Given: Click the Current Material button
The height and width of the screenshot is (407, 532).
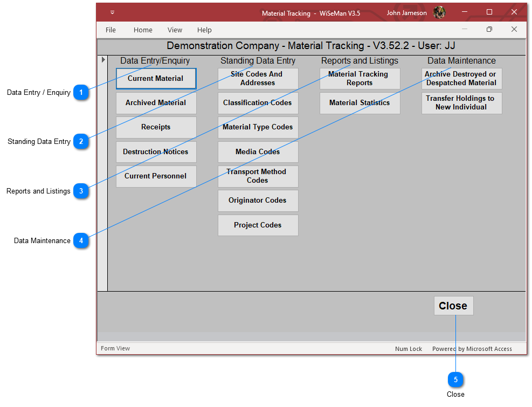Looking at the screenshot, I should click(156, 79).
